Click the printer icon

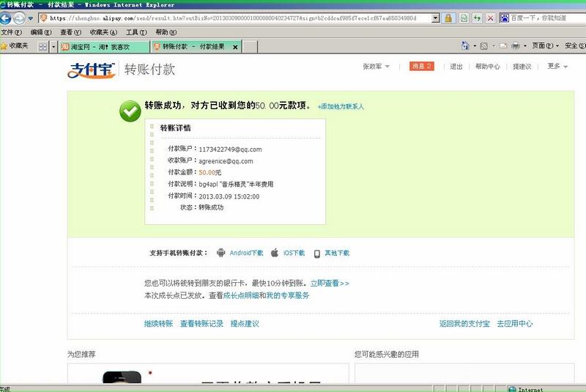tap(516, 46)
